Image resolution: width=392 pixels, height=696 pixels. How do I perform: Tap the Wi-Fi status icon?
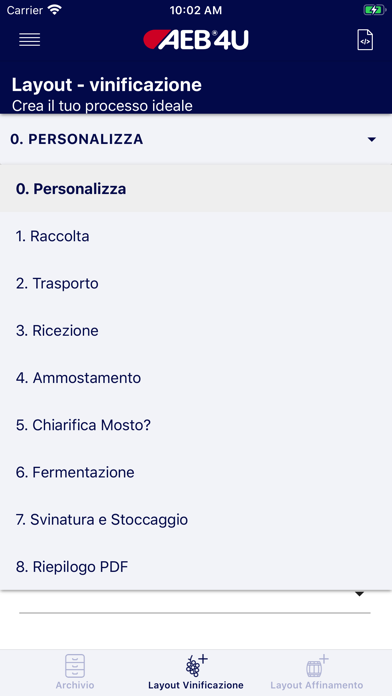point(55,10)
